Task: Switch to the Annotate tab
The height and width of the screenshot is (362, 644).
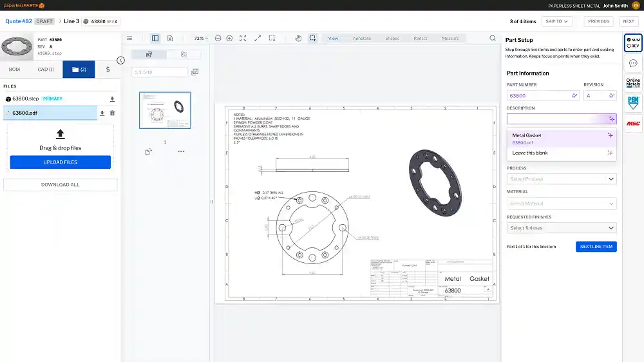Action: [361, 39]
